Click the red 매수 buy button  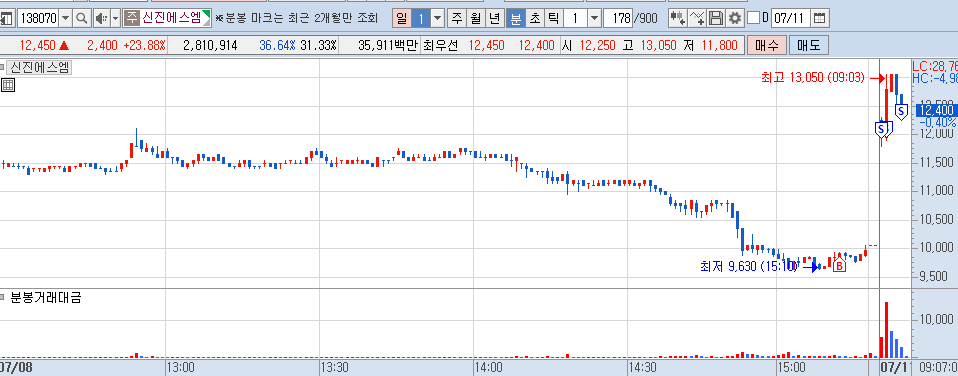pyautogui.click(x=766, y=45)
